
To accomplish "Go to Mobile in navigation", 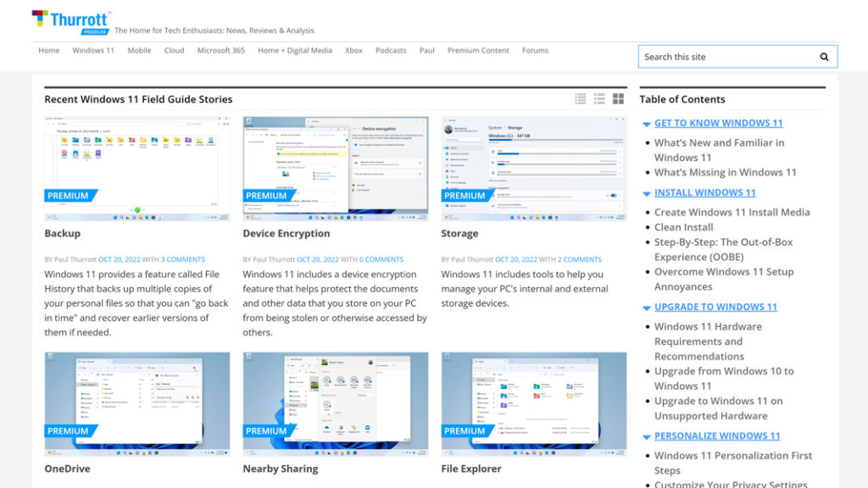I will (139, 50).
